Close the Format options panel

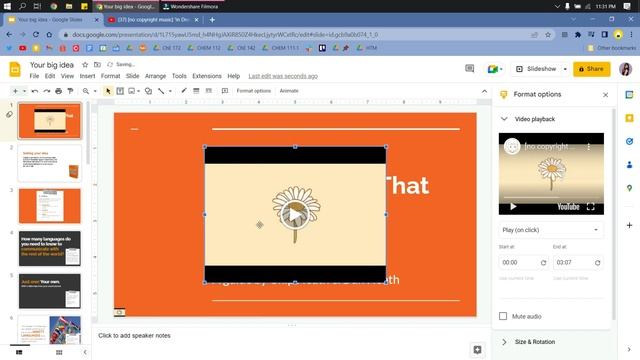pyautogui.click(x=605, y=95)
